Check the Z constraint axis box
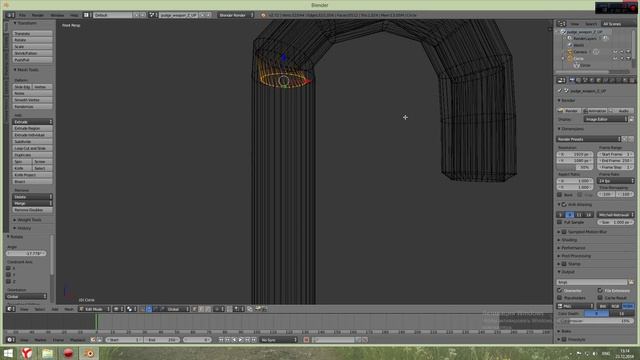Image resolution: width=640 pixels, height=360 pixels. (x=8, y=281)
